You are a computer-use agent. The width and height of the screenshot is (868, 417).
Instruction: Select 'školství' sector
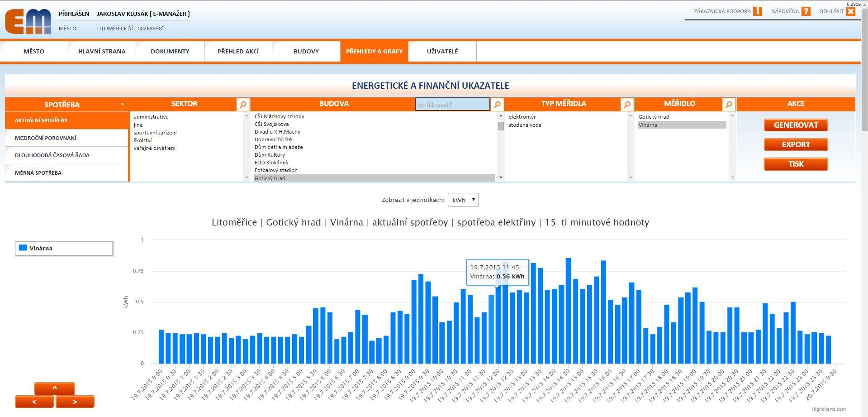pos(142,140)
